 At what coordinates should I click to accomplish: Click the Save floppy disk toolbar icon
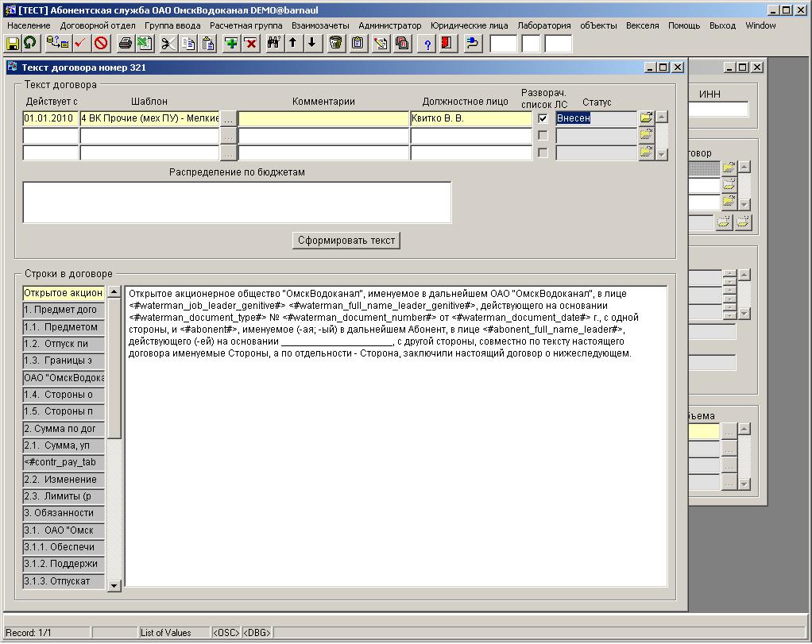13,43
